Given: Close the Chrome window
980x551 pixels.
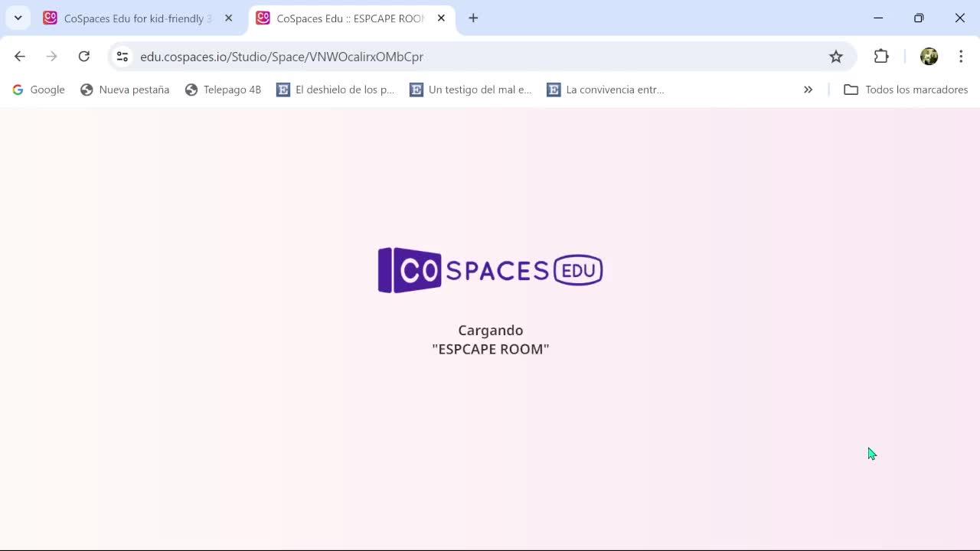Looking at the screenshot, I should tap(959, 18).
